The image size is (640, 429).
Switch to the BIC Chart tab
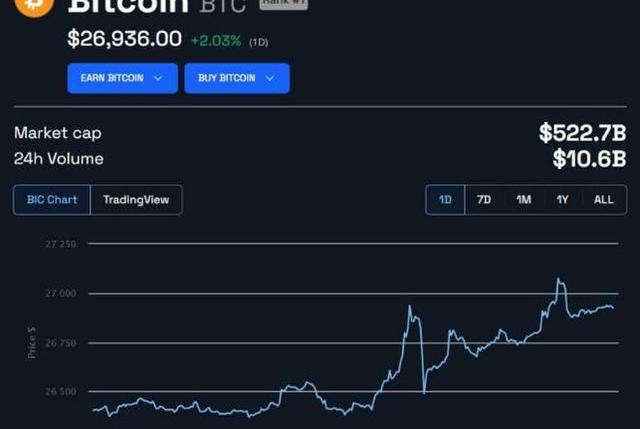pyautogui.click(x=52, y=200)
